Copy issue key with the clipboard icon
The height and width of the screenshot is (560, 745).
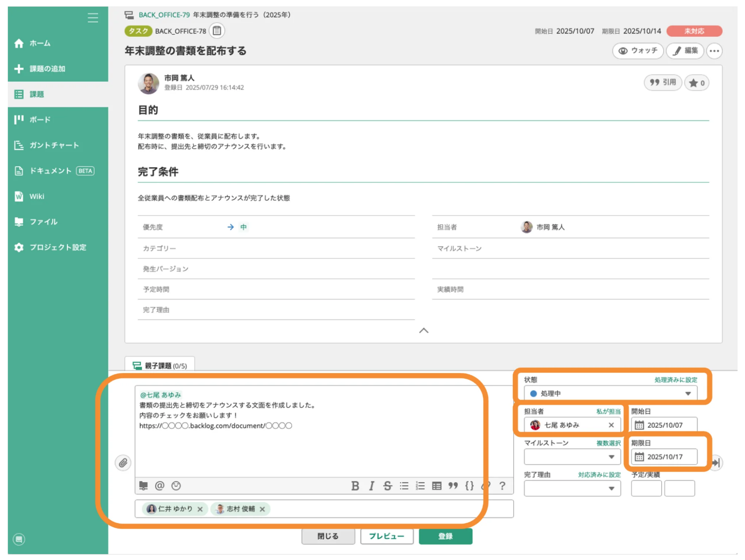[x=217, y=31]
